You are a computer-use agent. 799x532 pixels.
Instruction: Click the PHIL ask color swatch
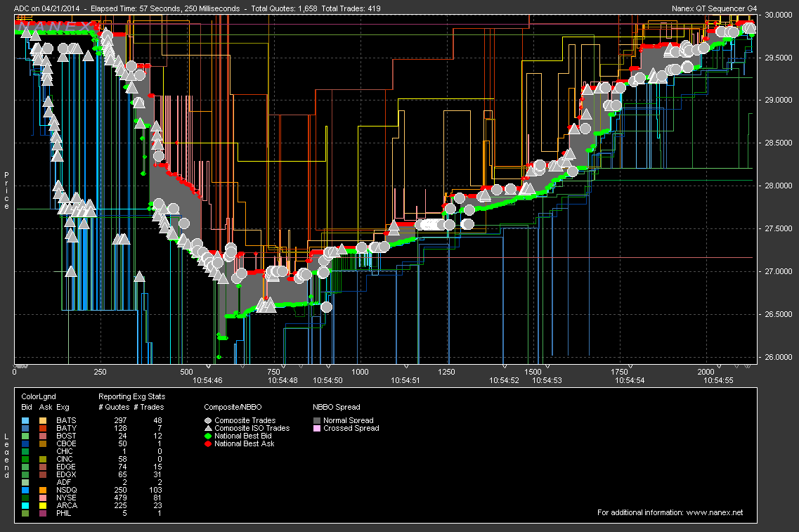tap(43, 513)
